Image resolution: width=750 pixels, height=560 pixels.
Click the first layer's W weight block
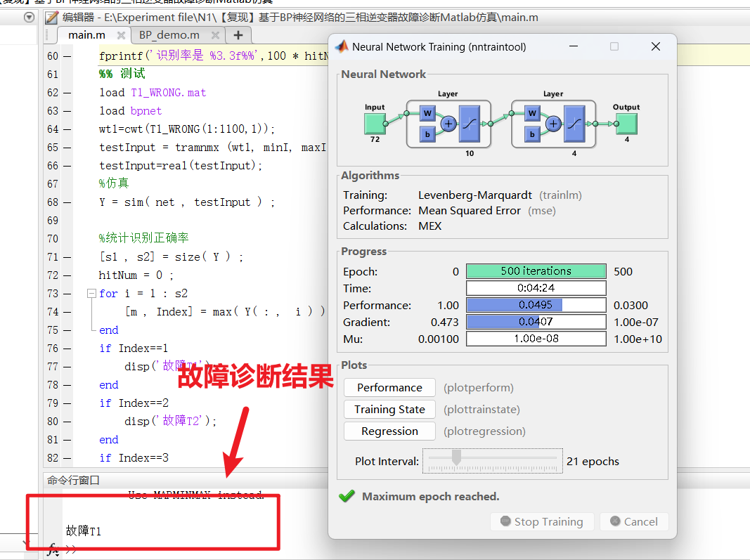pyautogui.click(x=427, y=113)
